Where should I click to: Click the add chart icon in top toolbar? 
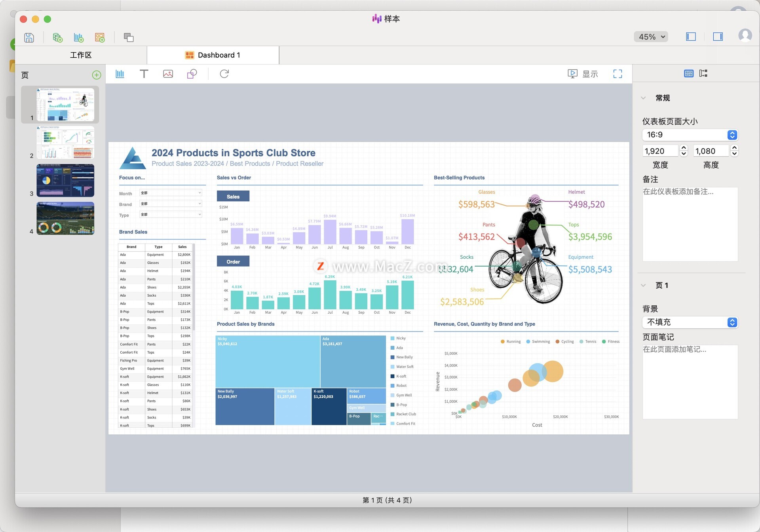click(x=79, y=37)
